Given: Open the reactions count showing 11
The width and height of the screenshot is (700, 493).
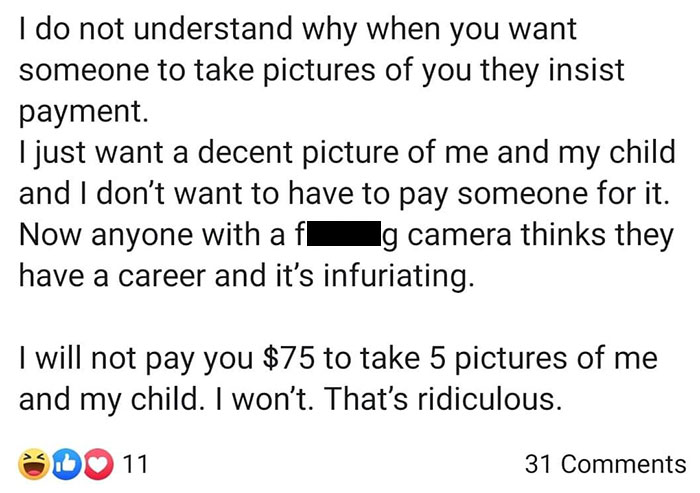Looking at the screenshot, I should 136,463.
